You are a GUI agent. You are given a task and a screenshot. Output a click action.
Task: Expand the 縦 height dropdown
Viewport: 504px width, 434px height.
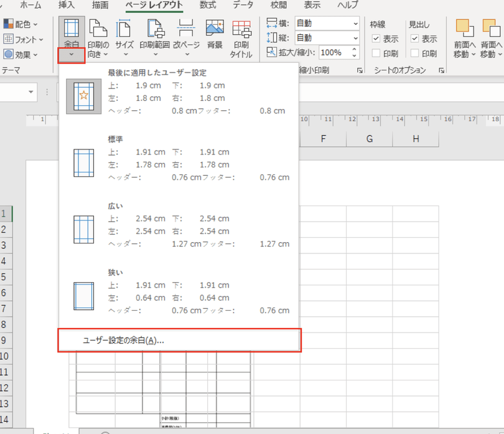click(x=355, y=38)
